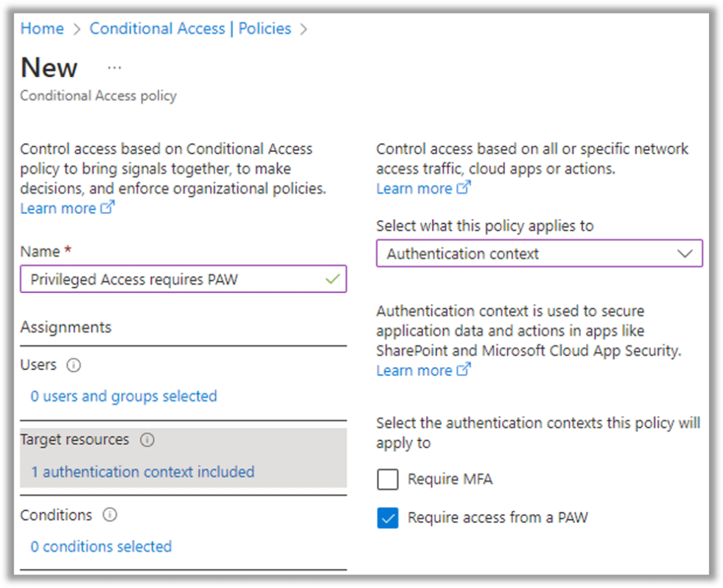Click the green checkmark in Name field
The image size is (723, 588).
click(x=333, y=279)
